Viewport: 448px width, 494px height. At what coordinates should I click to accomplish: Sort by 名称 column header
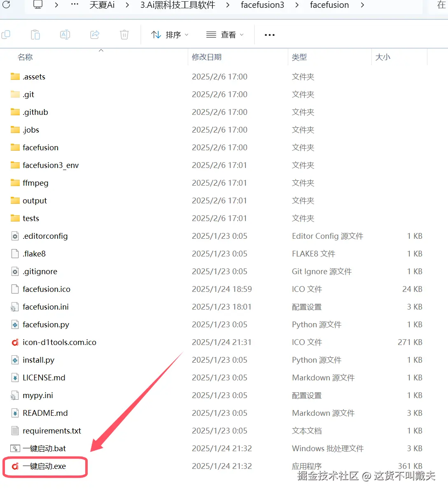[x=25, y=57]
